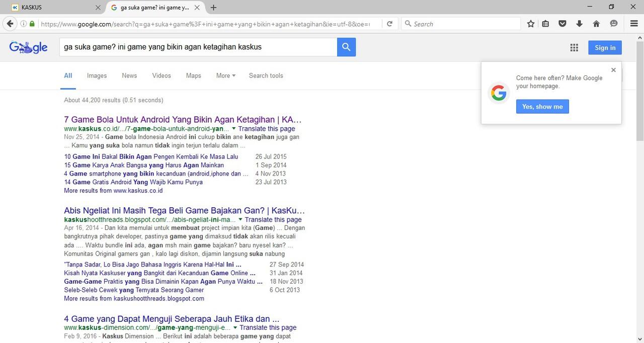644x343 pixels.
Task: Open the Downloads arrow icon
Action: 579,24
